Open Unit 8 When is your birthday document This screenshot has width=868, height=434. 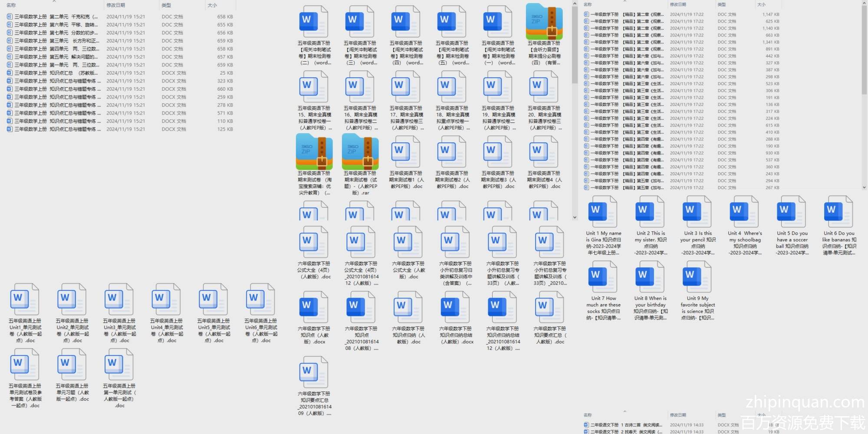650,277
